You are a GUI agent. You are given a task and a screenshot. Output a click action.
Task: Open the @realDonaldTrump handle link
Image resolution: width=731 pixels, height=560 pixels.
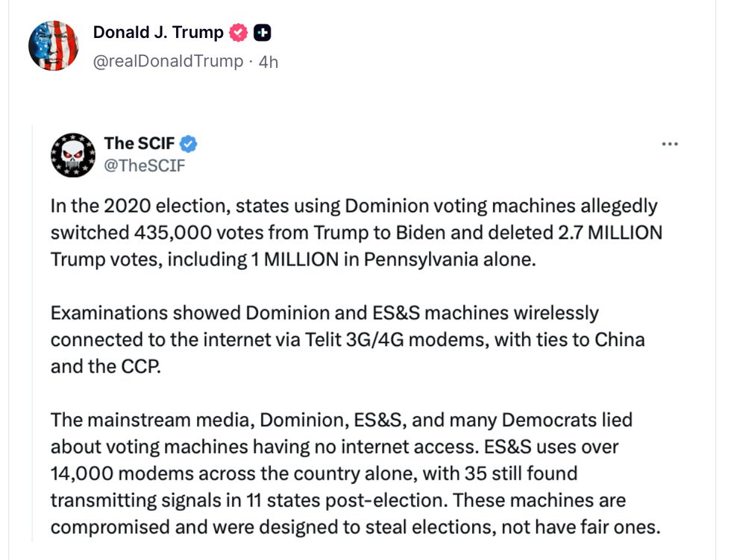(168, 61)
